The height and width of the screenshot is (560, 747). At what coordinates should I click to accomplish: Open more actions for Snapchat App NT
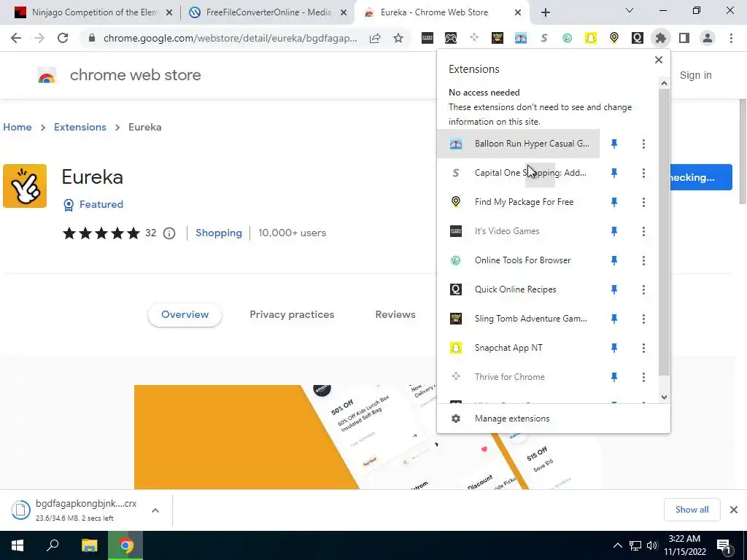point(643,348)
